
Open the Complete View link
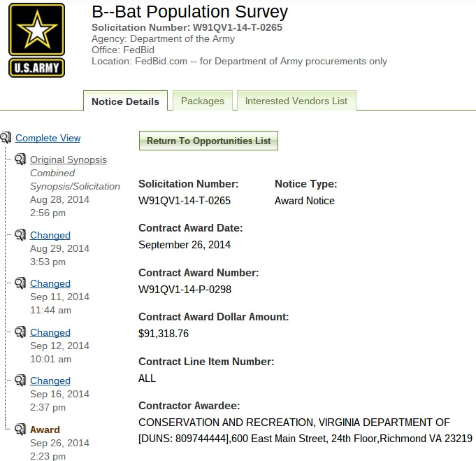[48, 138]
